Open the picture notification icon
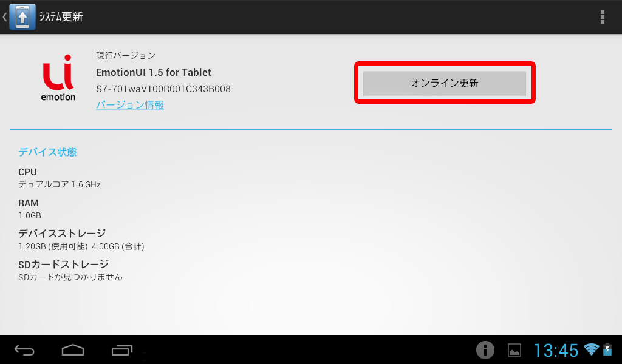Viewport: 622px width, 364px height. coord(514,350)
